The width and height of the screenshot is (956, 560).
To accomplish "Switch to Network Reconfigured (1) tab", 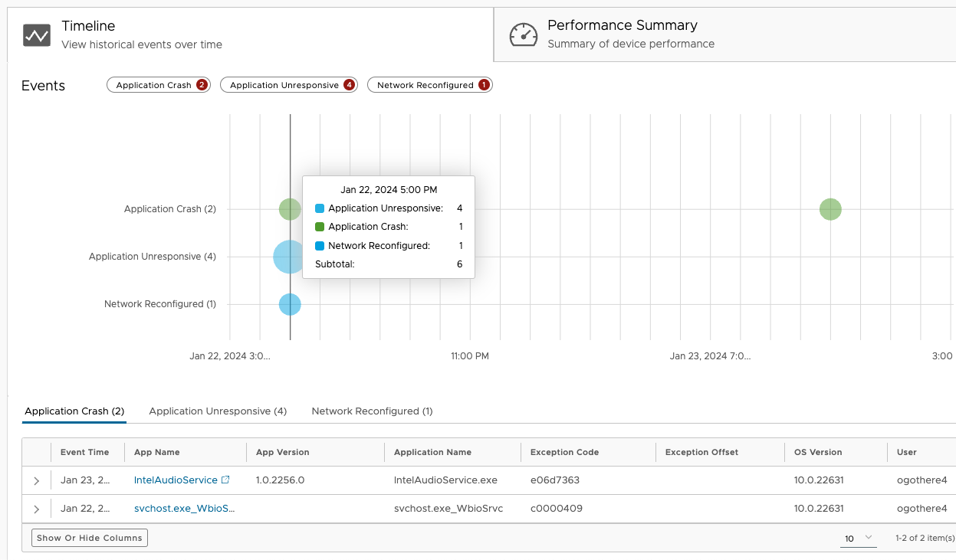I will [x=372, y=411].
